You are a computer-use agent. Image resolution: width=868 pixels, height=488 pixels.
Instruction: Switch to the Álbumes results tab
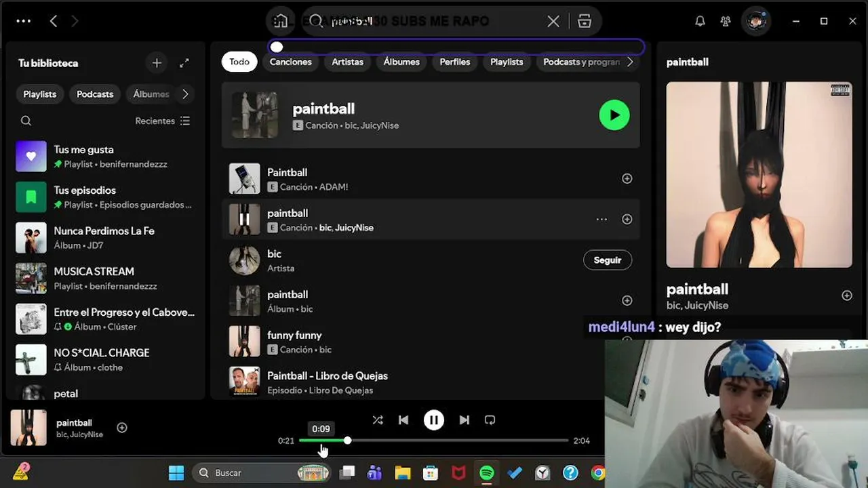401,62
